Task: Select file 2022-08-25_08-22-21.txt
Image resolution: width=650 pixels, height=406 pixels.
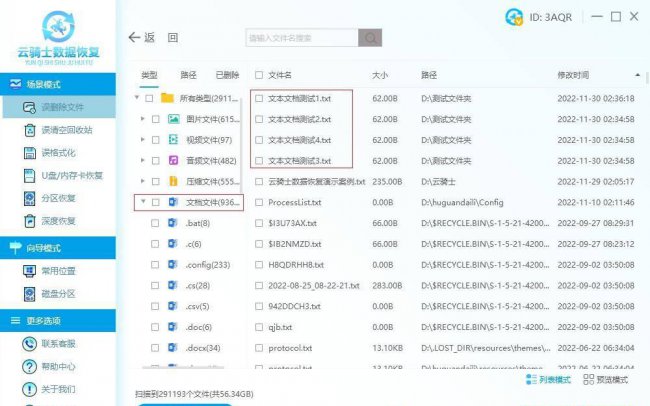Action: click(x=314, y=286)
